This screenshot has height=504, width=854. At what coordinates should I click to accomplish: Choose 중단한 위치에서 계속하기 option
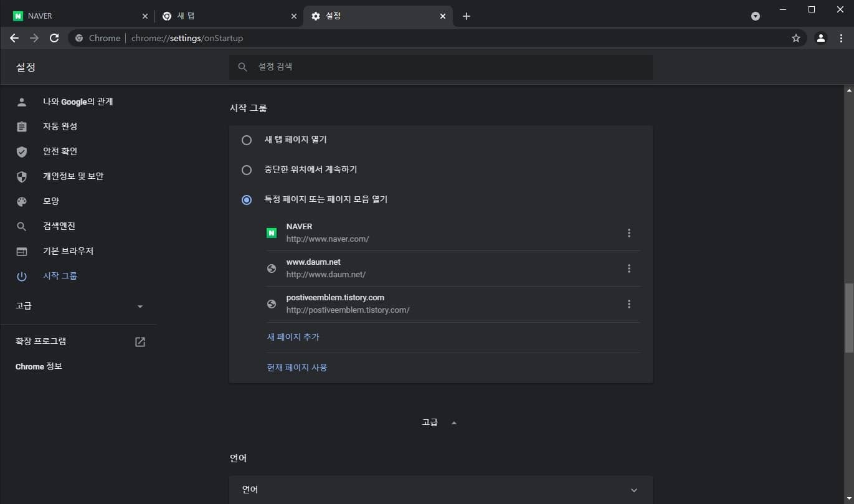[x=247, y=169]
